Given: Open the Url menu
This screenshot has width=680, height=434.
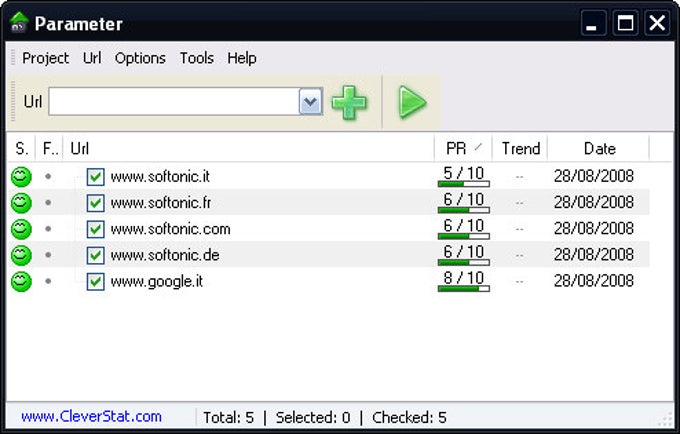Looking at the screenshot, I should point(92,58).
